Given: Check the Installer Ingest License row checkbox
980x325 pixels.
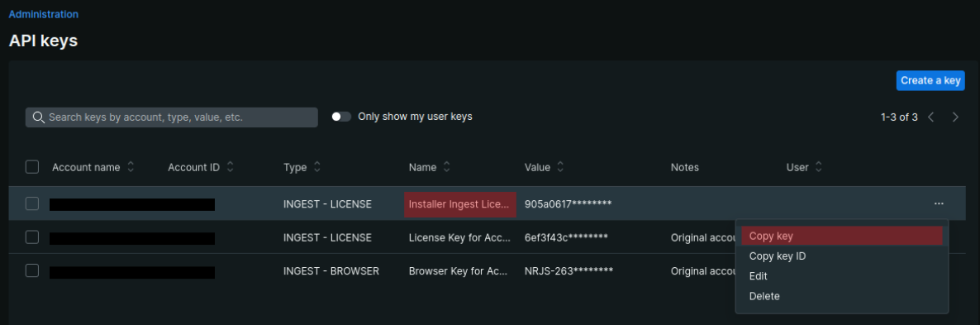Looking at the screenshot, I should [x=32, y=203].
